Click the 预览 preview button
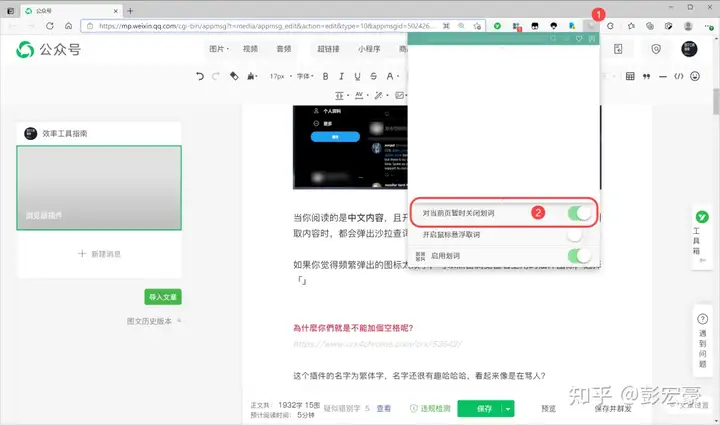 (548, 408)
